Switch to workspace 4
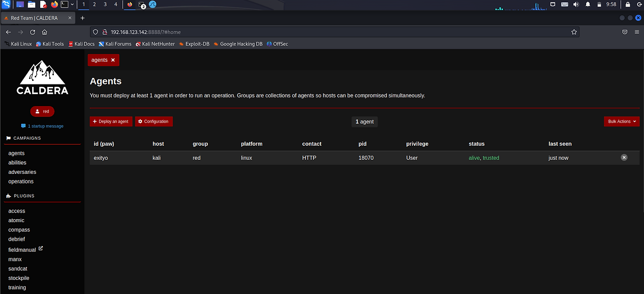644x294 pixels. (x=116, y=4)
